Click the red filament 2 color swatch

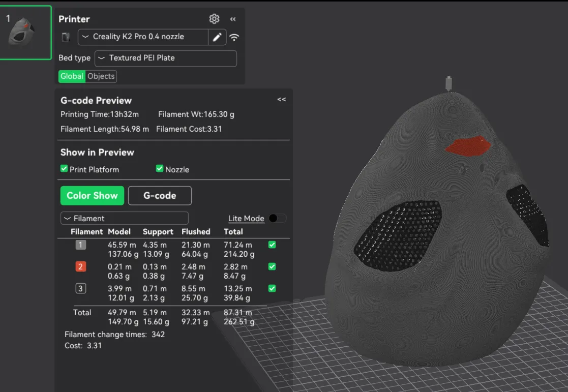click(x=80, y=266)
